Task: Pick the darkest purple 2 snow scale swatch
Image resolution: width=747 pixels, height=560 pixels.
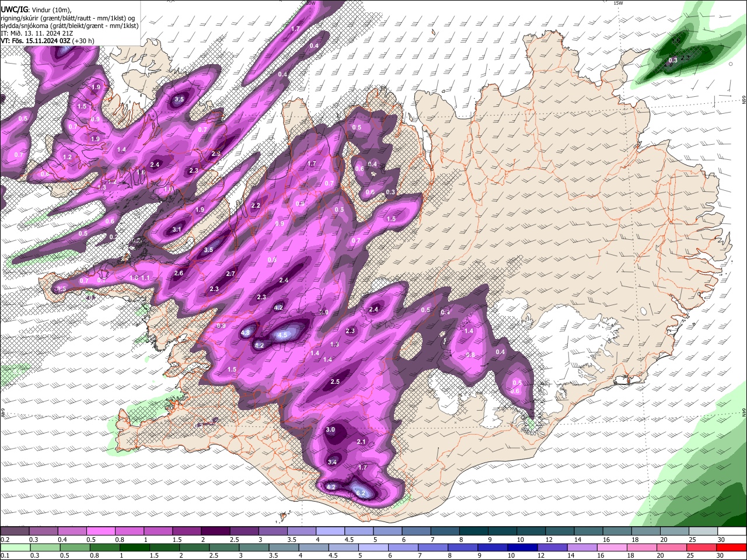Action: click(x=215, y=531)
